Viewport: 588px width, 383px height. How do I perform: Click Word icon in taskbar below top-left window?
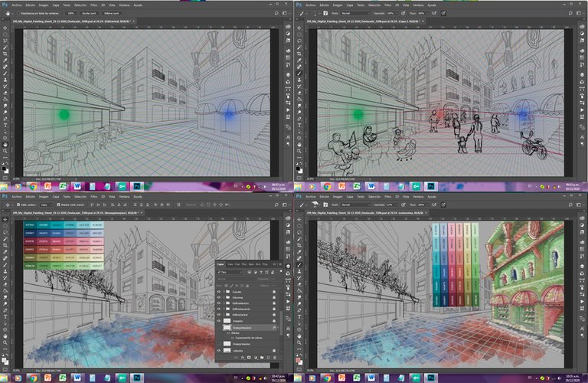click(x=77, y=186)
